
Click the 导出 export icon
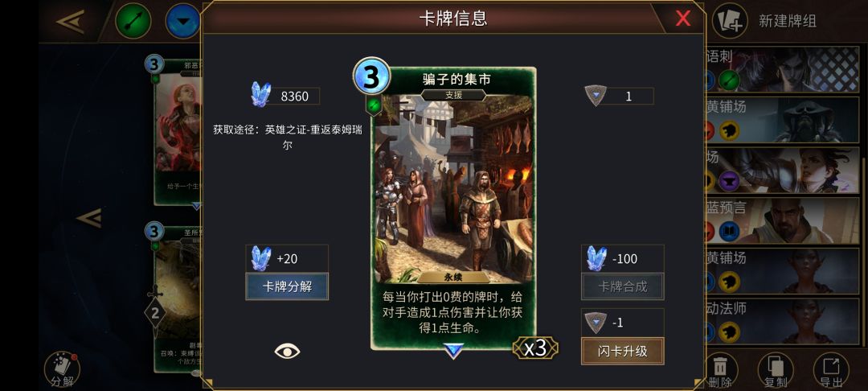tap(831, 370)
